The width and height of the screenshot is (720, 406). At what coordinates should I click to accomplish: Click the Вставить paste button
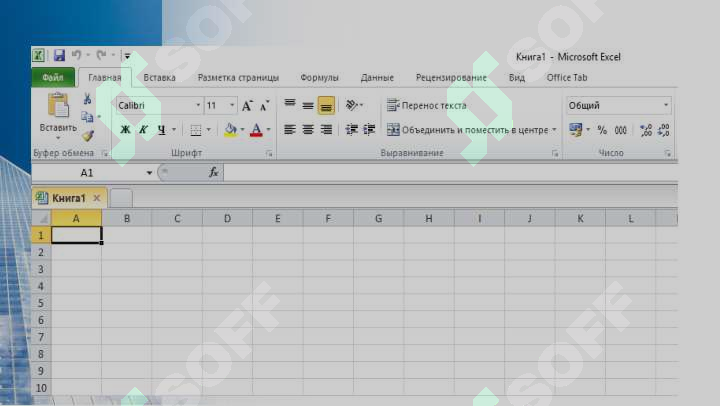(58, 115)
